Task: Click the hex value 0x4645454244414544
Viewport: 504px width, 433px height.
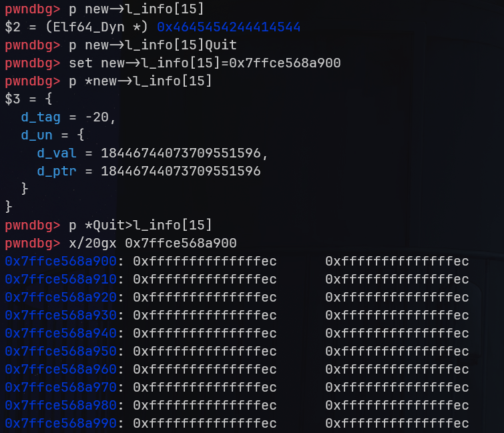Action: click(228, 27)
